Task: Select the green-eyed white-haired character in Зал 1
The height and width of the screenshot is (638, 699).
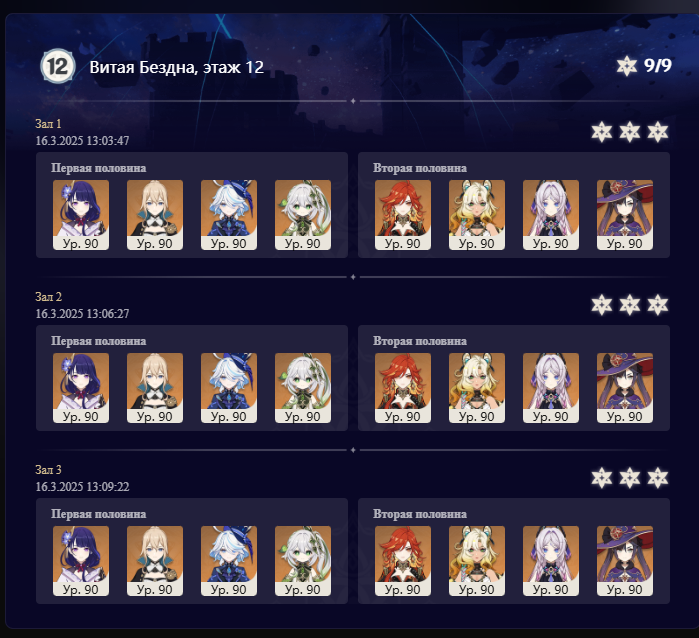Action: [x=303, y=215]
